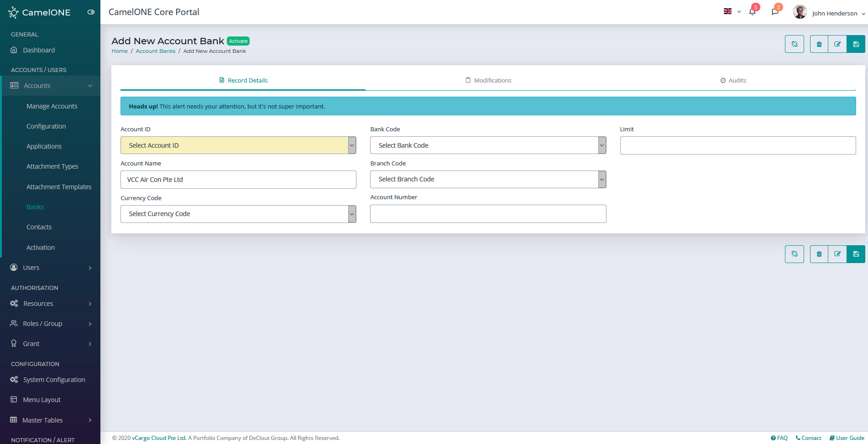
Task: Open the chat messages icon
Action: 775,12
